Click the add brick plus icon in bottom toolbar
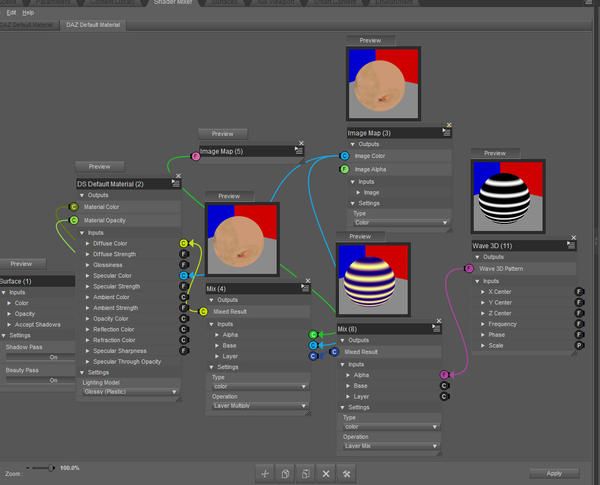This screenshot has width=600, height=485. pyautogui.click(x=265, y=474)
